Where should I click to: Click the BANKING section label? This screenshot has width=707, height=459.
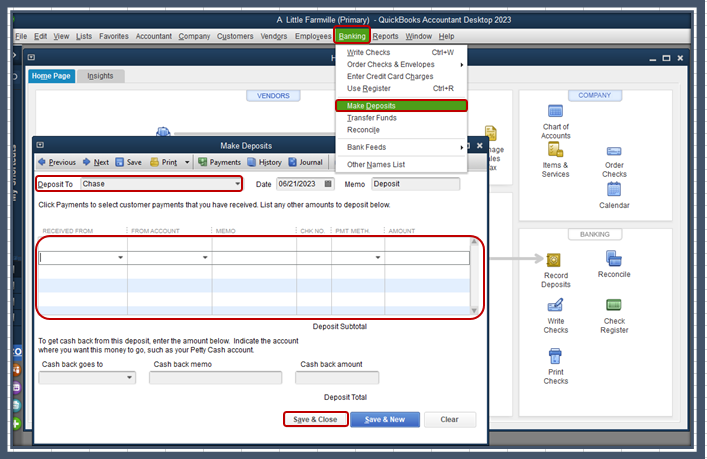594,234
